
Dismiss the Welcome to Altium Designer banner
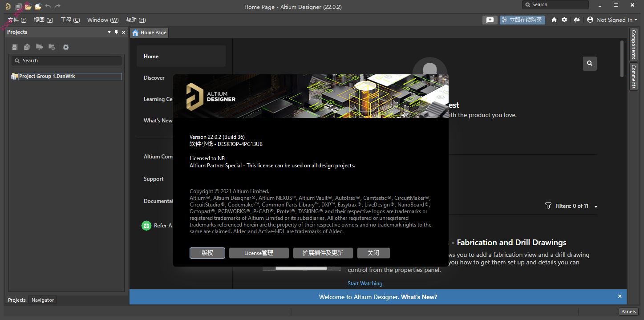[620, 296]
